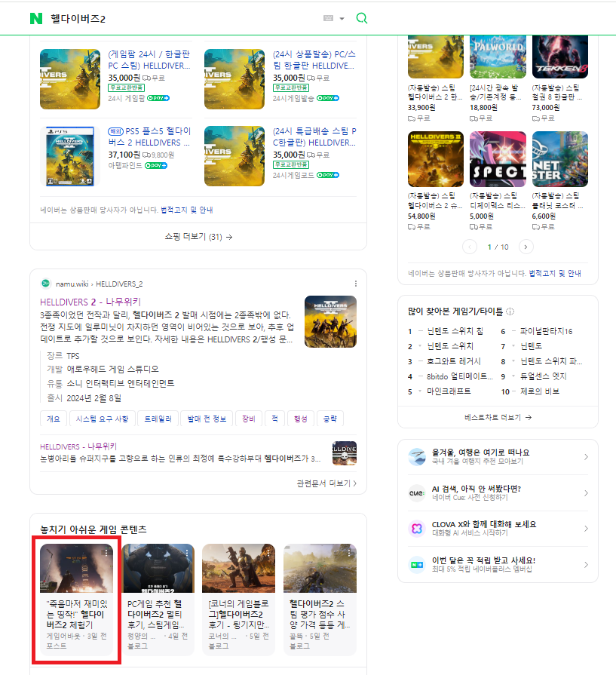This screenshot has height=675, width=616.
Task: Open the HELLDIVERS - 나무위키 sub-result link
Action: click(x=78, y=446)
